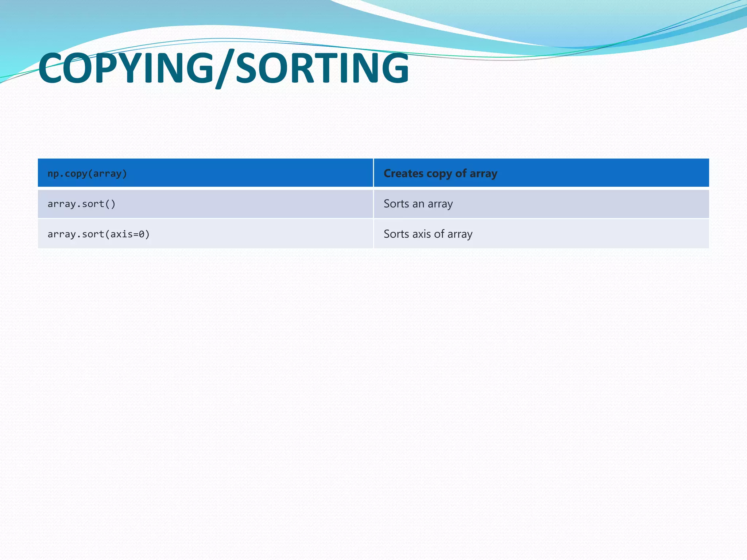Select the word SORTING in the title

click(x=323, y=68)
